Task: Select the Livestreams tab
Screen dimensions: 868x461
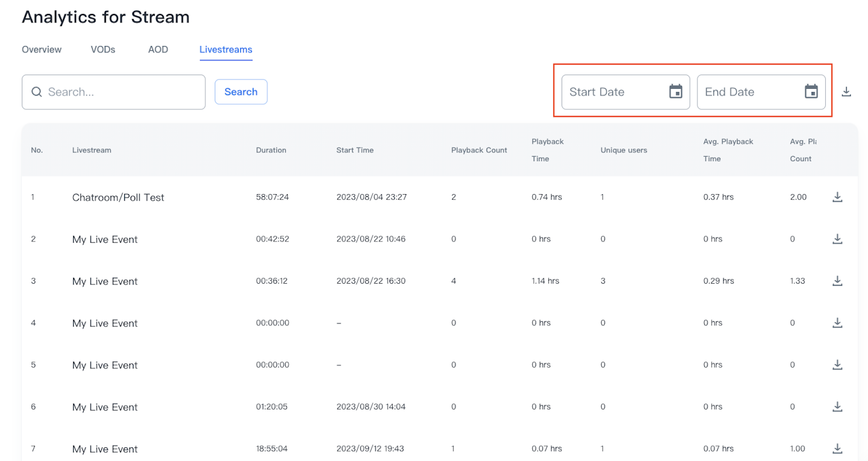Action: tap(226, 49)
